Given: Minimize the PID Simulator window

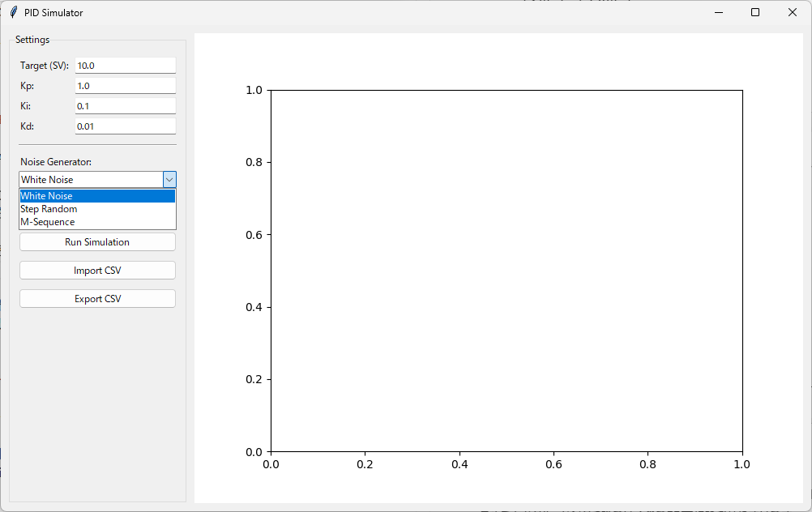Looking at the screenshot, I should [x=718, y=12].
